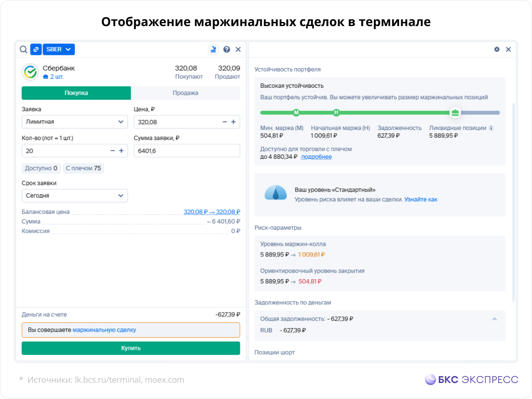Click the RUB debt row

point(283,330)
